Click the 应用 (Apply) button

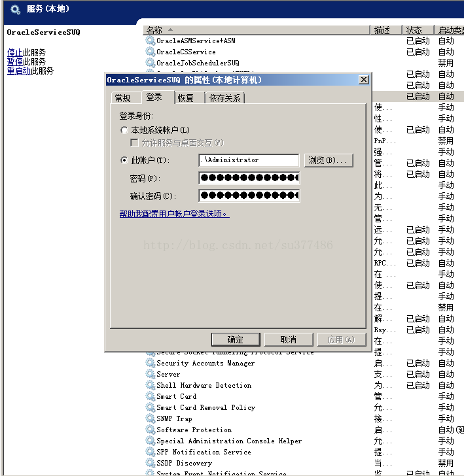tap(341, 339)
